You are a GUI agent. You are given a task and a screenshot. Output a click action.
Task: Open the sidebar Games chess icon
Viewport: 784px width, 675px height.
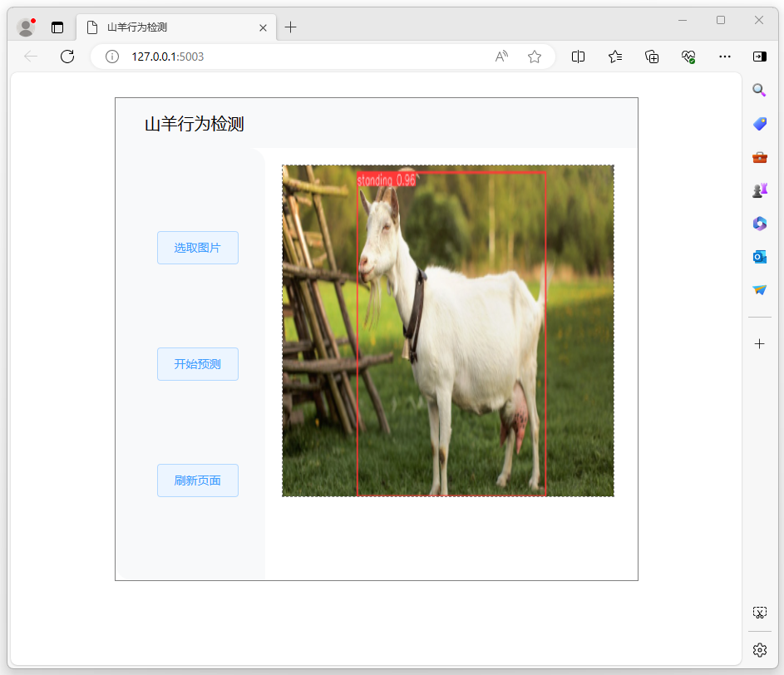point(760,190)
